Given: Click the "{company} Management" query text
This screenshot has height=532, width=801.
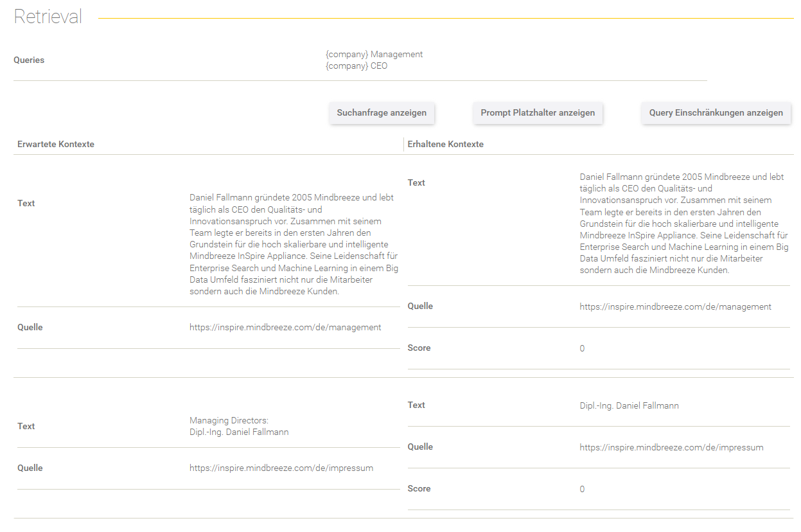Looking at the screenshot, I should [x=374, y=55].
